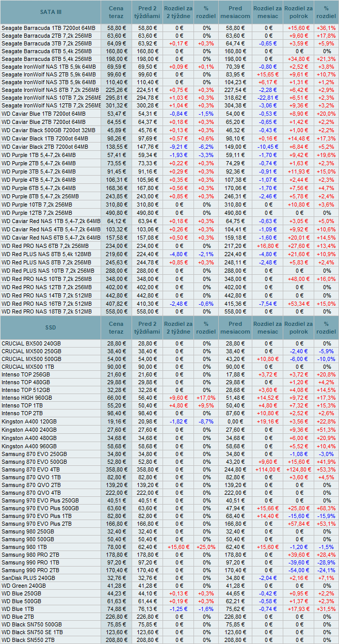This screenshot has height=644, width=339.
Task: Click the WD Black SN750 SE 1TB name
Action: click(x=33, y=632)
